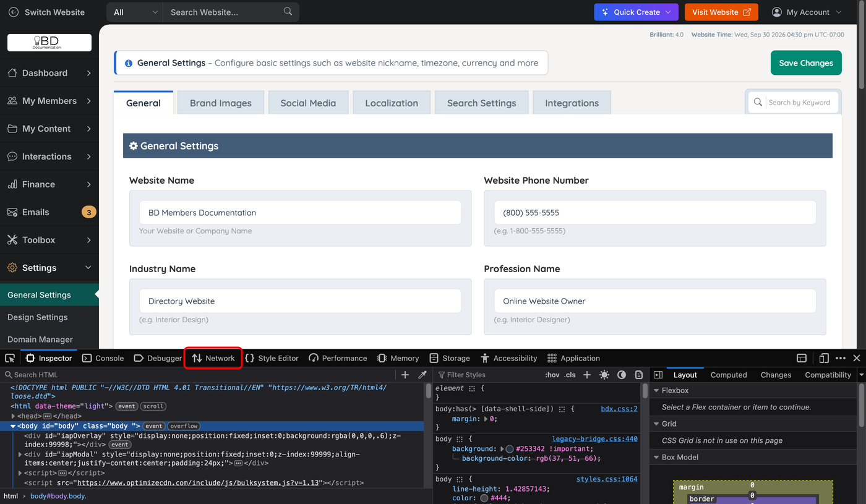Screen dimensions: 866x504
Task: Open the My Account dropdown
Action: 807,12
